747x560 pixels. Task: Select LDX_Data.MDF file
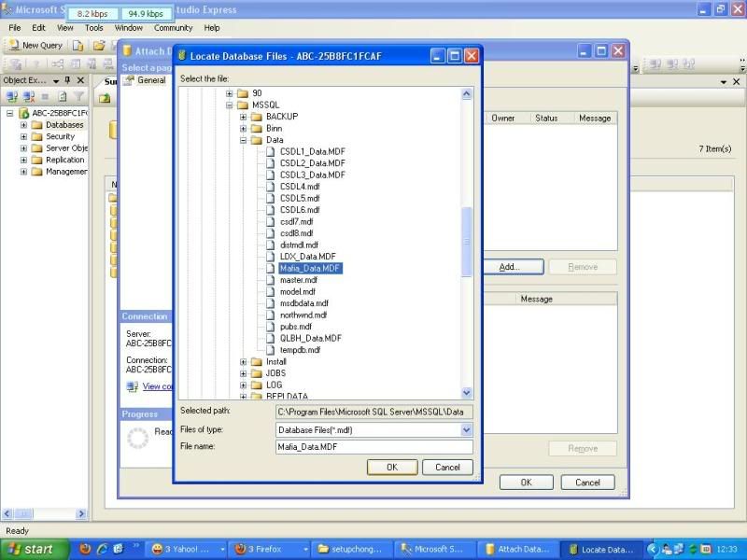tap(308, 257)
